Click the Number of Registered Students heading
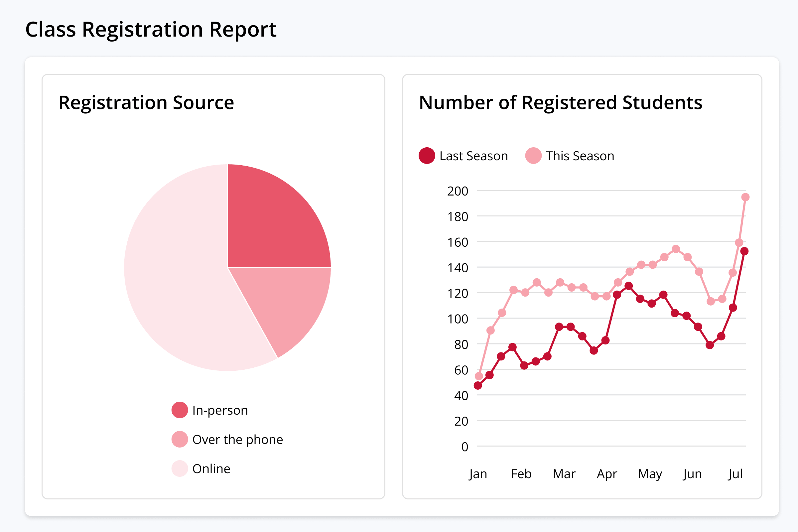798x532 pixels. click(561, 102)
